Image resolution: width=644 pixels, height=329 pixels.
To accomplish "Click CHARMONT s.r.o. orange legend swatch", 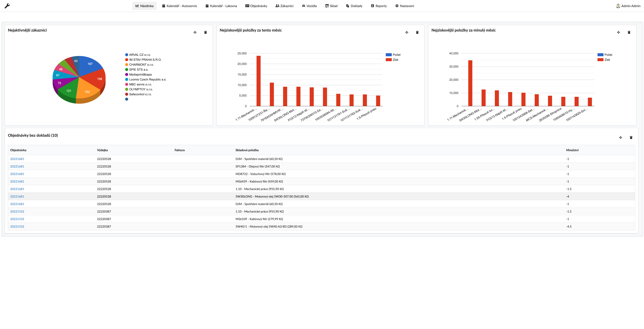I will (127, 65).
